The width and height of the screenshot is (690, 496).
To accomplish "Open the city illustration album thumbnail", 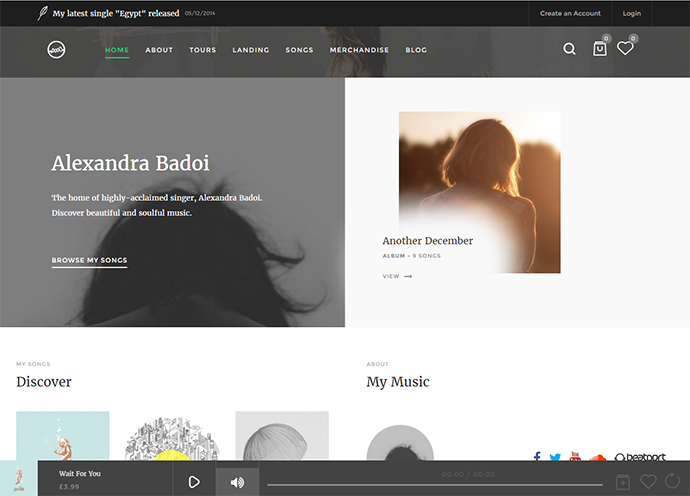I will [172, 437].
